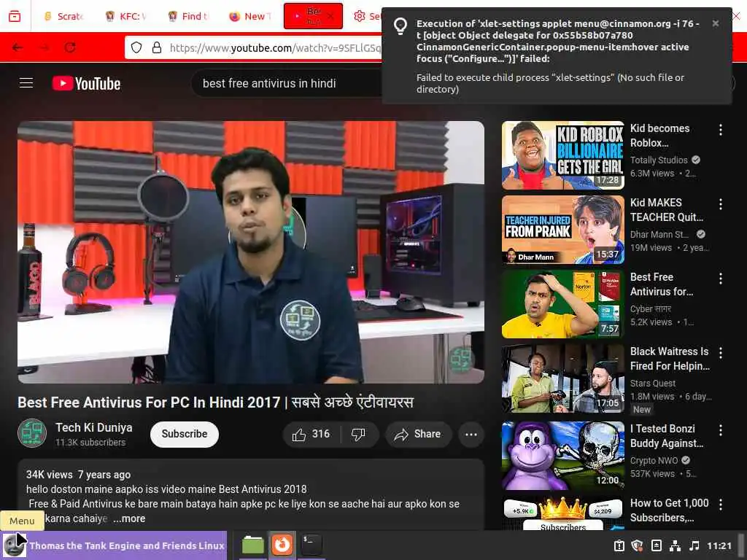Open the Black Waitress 17:05 thumbnail
Screen dimensions: 747x560
(562, 378)
